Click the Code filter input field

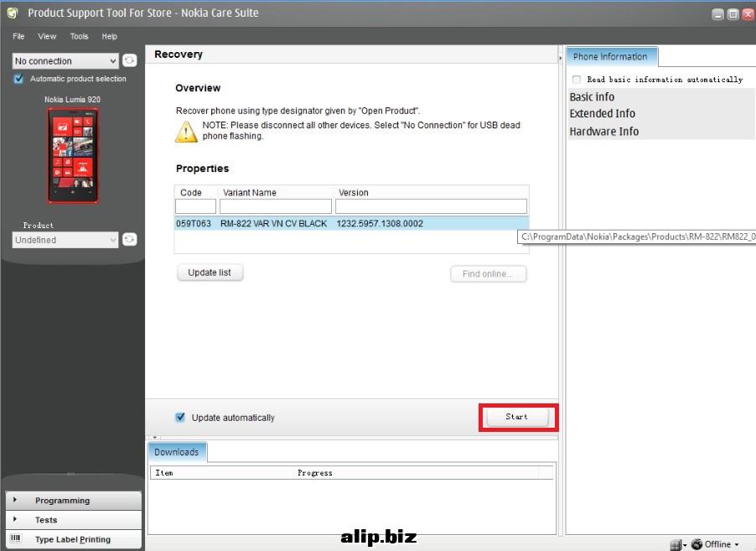196,206
